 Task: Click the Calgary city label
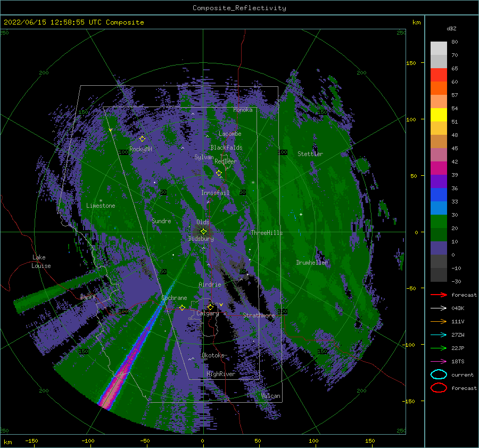click(x=208, y=313)
